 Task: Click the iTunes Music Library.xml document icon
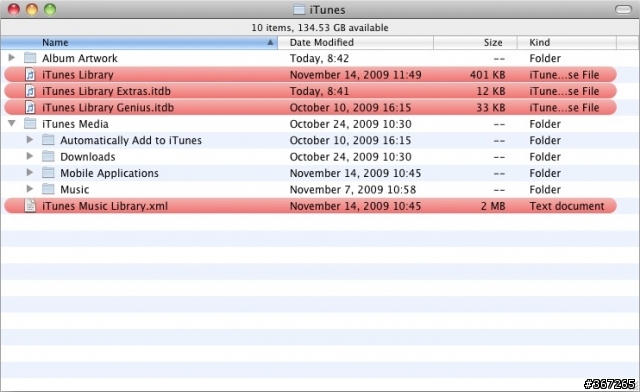(x=30, y=205)
